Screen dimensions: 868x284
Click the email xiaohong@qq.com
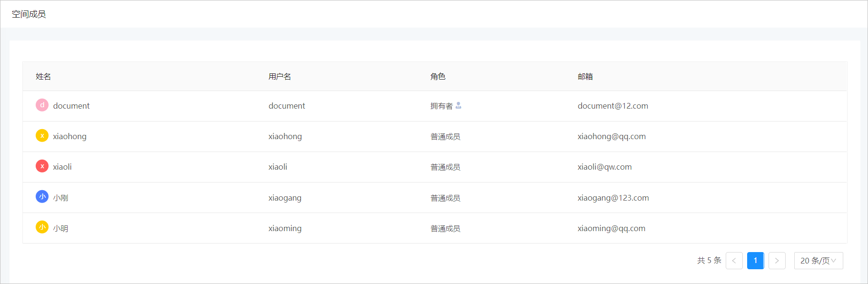(612, 136)
